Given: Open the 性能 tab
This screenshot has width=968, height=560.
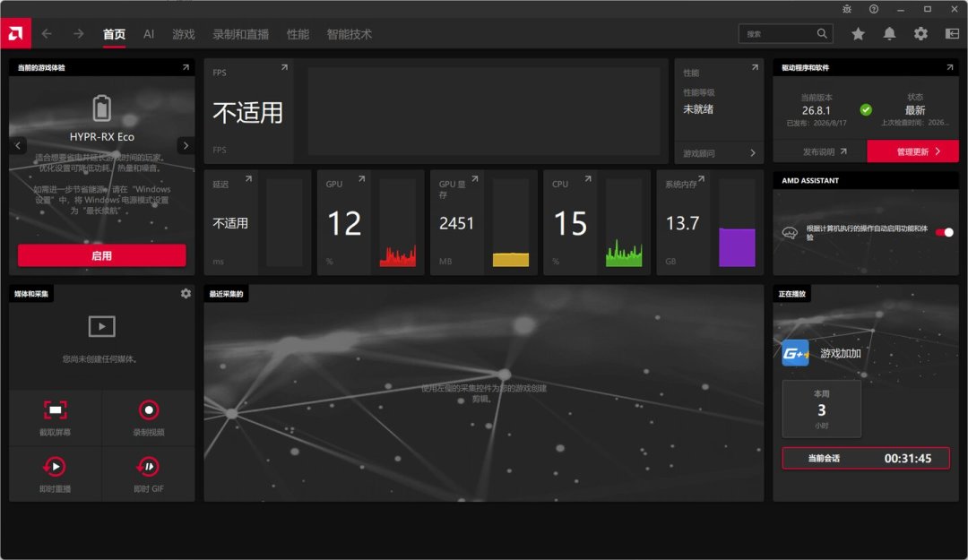Looking at the screenshot, I should point(298,35).
